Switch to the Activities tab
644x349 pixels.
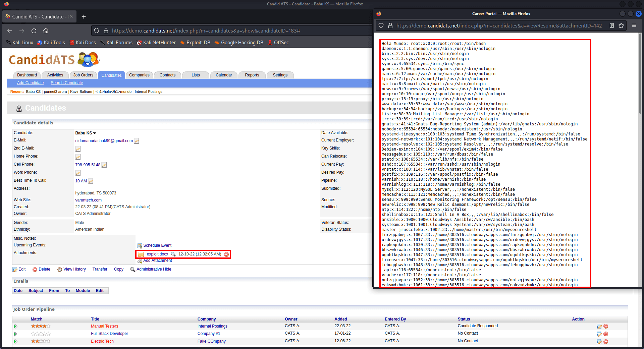55,75
